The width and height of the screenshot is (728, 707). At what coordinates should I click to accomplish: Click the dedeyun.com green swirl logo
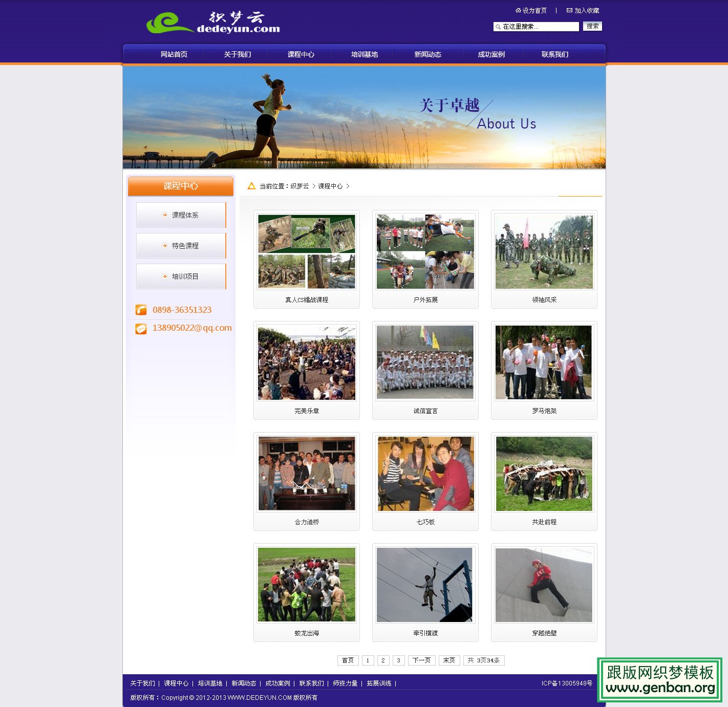(169, 24)
